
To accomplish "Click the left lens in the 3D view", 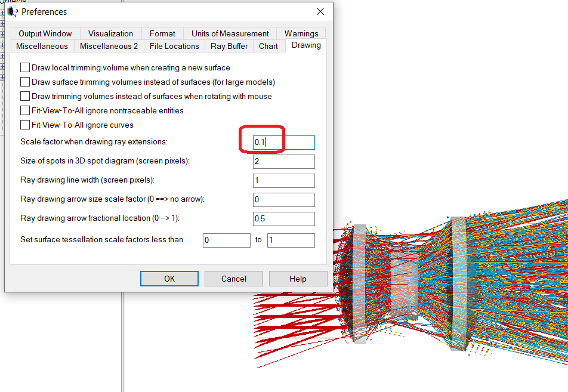I will (360, 283).
